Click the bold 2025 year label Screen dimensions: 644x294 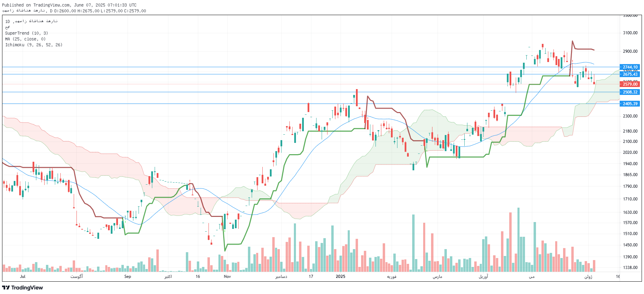pos(341,277)
